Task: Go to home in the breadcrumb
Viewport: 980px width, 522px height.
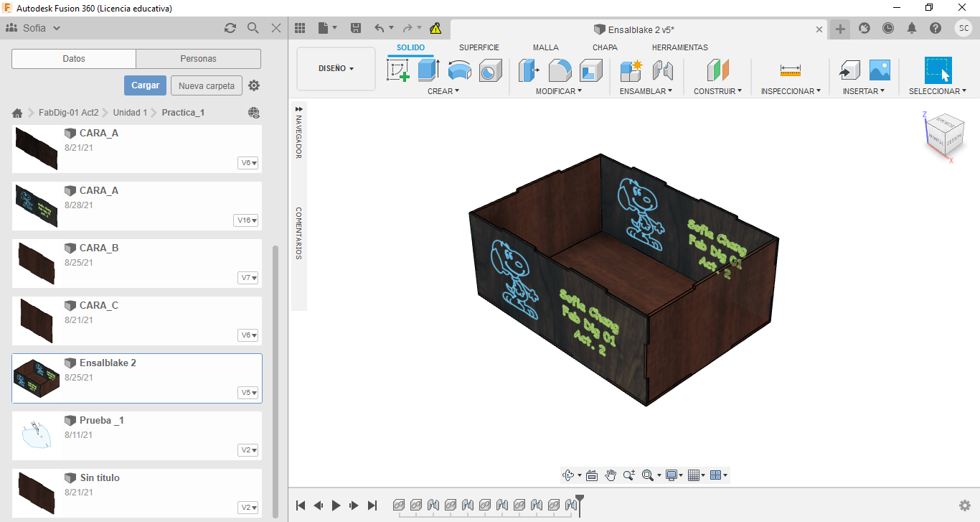Action: coord(17,113)
